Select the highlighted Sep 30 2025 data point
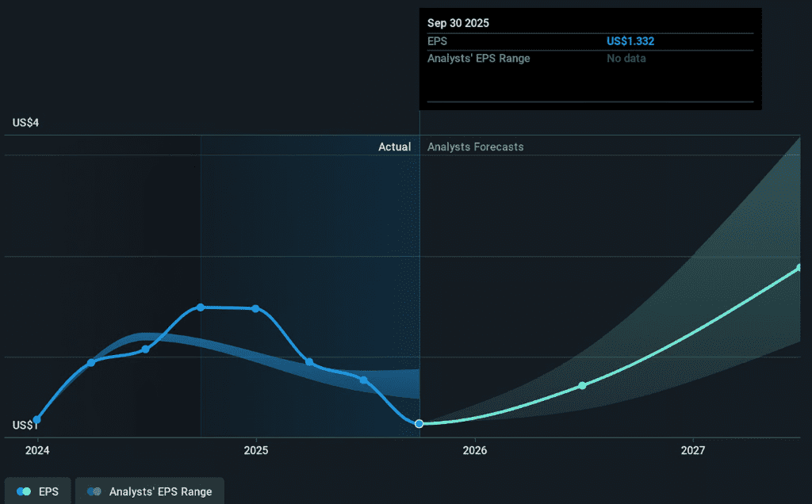Viewport: 812px width, 504px height. pos(419,424)
